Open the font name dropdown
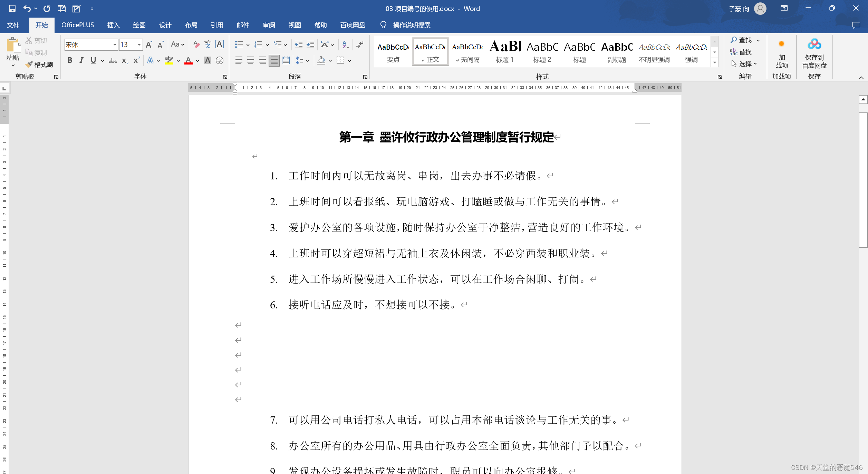Screen dimensions: 868x474 point(115,45)
